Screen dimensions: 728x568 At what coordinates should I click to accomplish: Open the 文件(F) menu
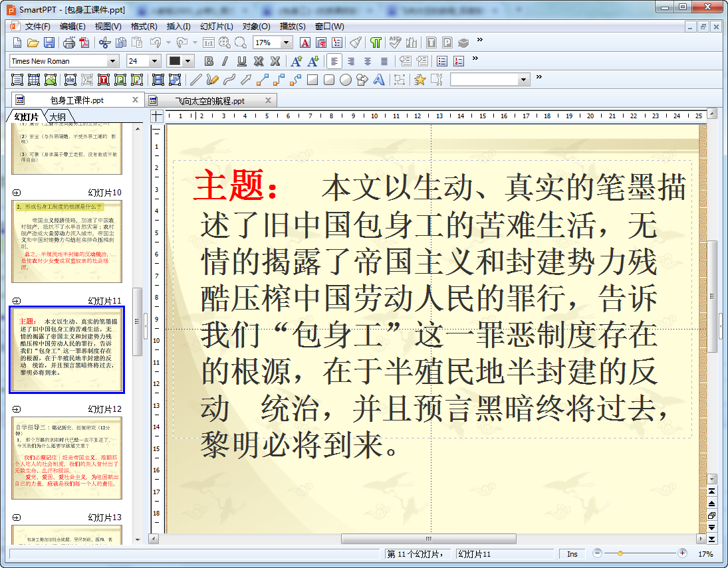37,27
